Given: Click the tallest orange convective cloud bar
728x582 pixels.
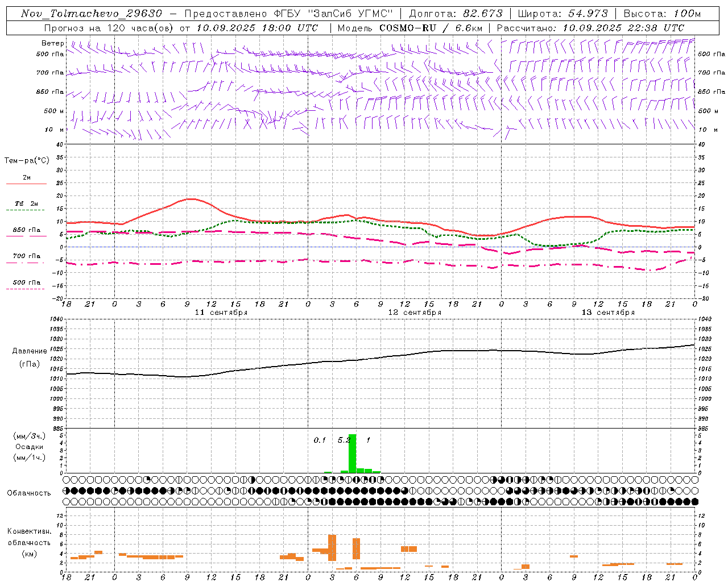Looking at the screenshot, I should click(332, 548).
